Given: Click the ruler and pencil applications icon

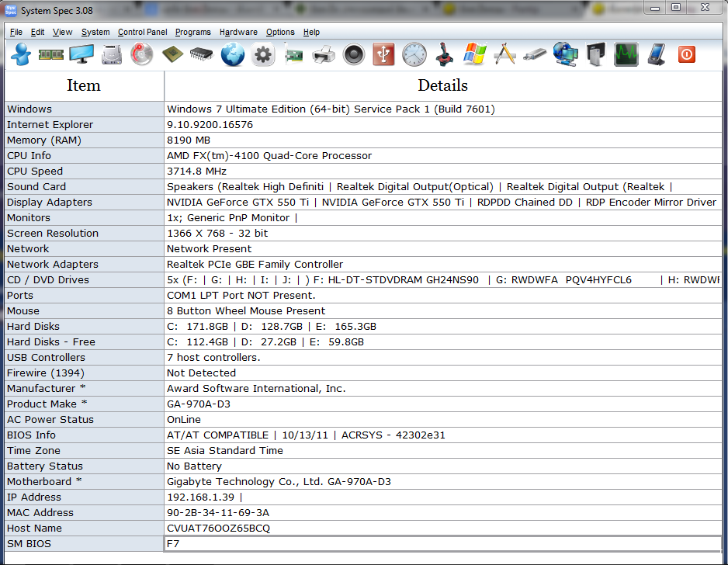Looking at the screenshot, I should (x=504, y=54).
